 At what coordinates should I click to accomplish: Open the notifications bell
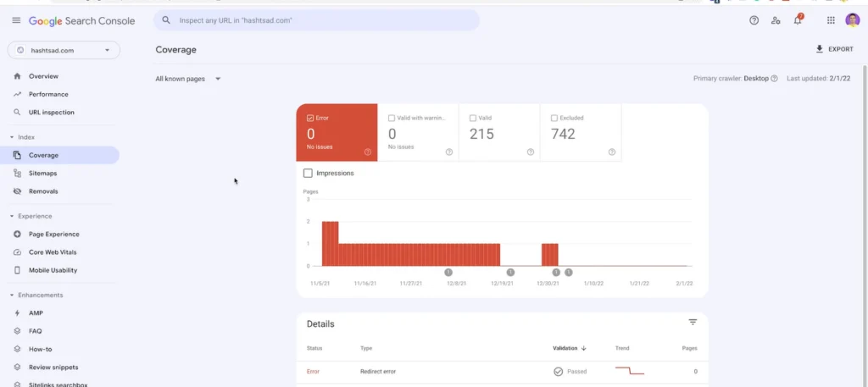(798, 20)
